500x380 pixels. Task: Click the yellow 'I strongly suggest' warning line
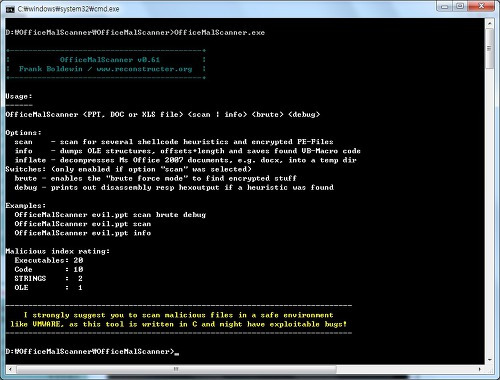(x=178, y=315)
